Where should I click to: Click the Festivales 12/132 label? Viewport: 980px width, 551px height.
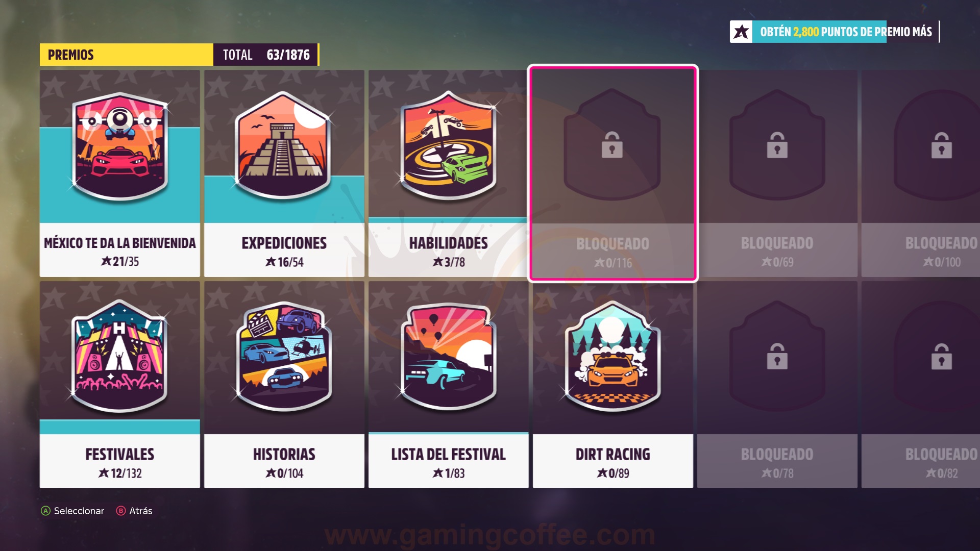click(x=120, y=463)
